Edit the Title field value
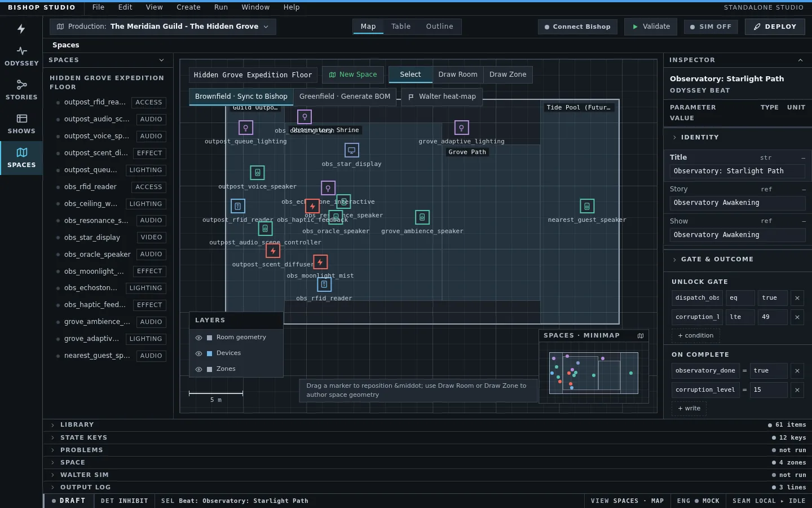812x508 pixels. coord(738,171)
